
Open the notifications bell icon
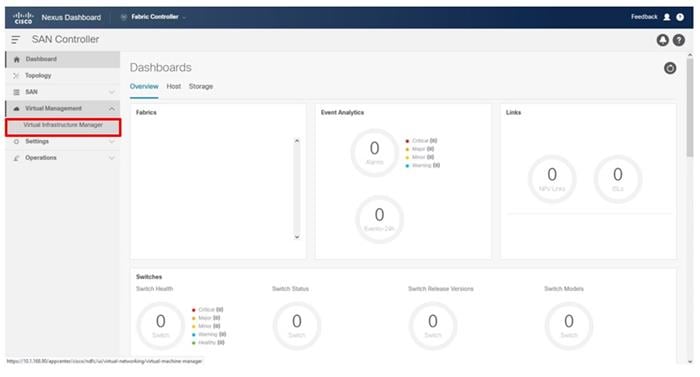tap(662, 40)
